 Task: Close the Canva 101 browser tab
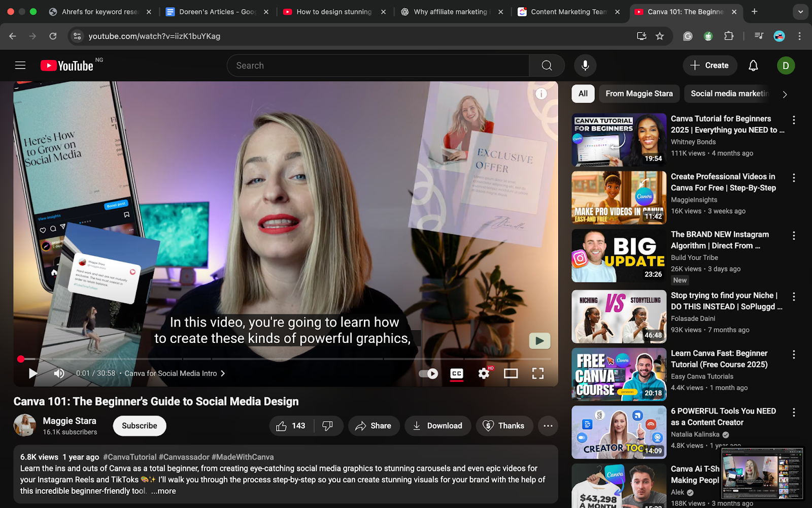point(734,12)
